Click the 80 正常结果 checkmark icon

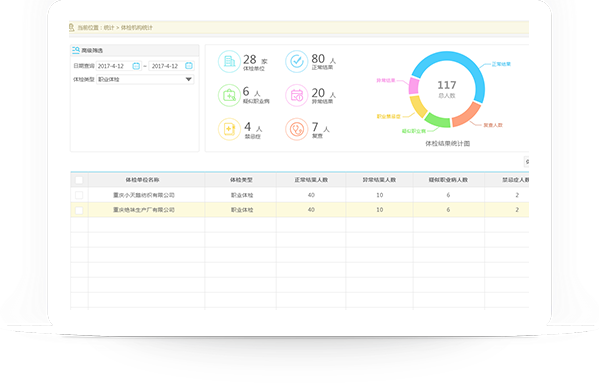coord(296,61)
